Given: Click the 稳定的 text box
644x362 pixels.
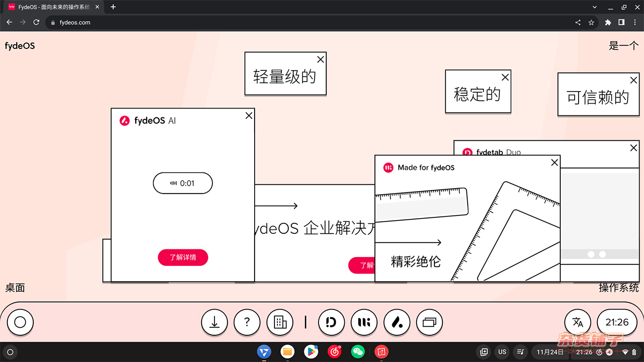Looking at the screenshot, I should tap(478, 92).
